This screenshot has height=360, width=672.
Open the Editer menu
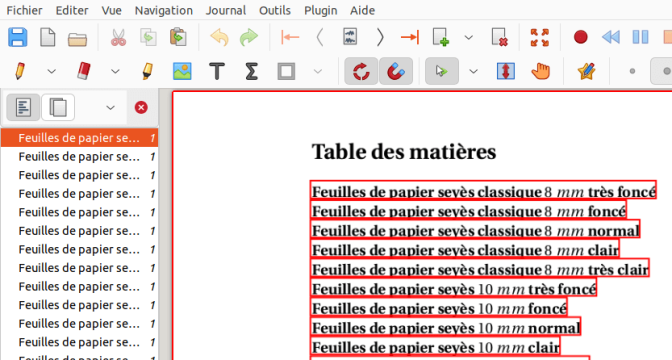pyautogui.click(x=72, y=10)
